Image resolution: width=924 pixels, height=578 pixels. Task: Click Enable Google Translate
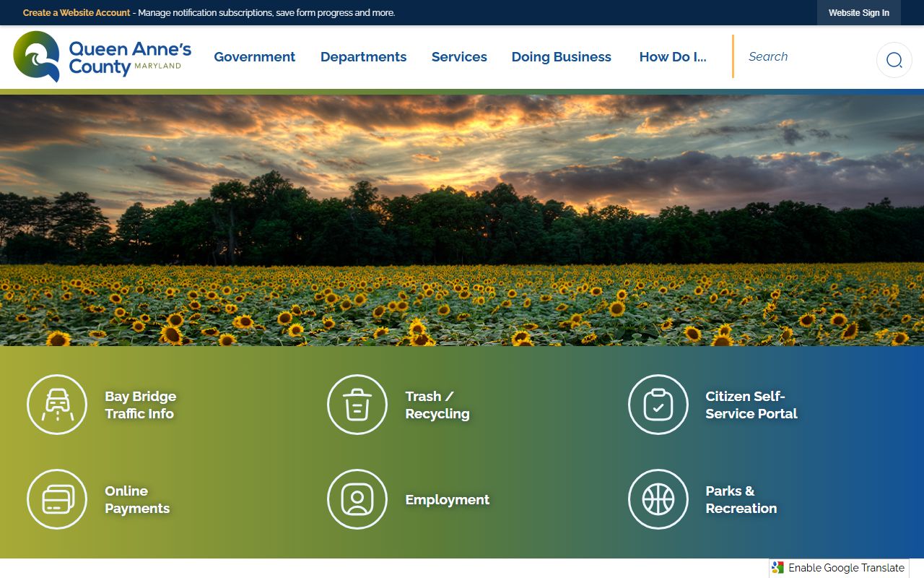coord(846,568)
